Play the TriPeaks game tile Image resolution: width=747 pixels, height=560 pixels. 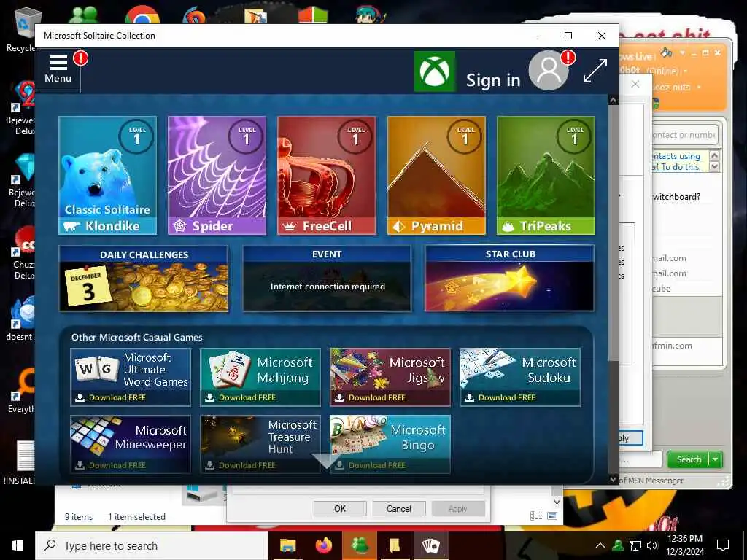[x=546, y=175]
